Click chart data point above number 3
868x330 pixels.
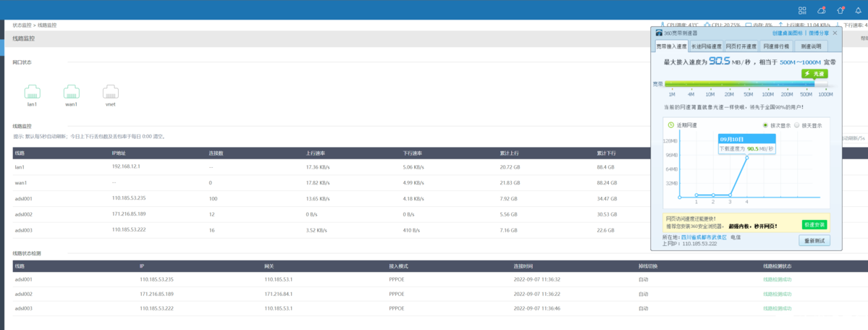point(730,195)
